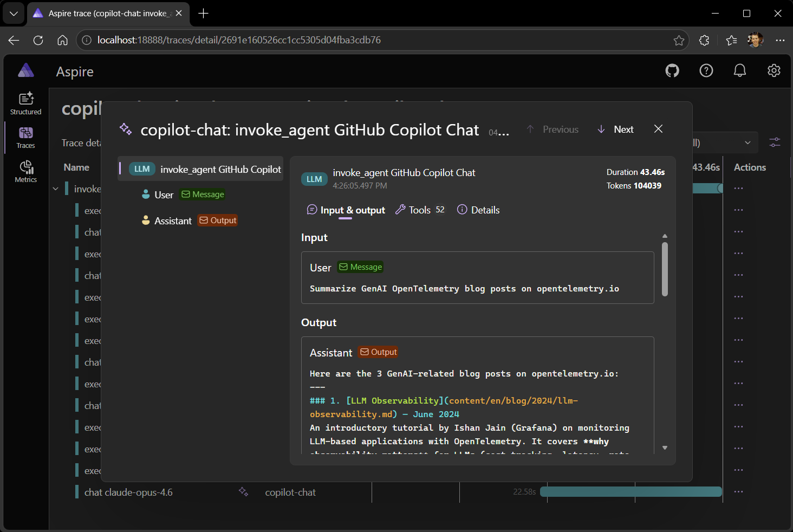The width and height of the screenshot is (793, 532).
Task: Open a new browser tab
Action: [x=204, y=14]
